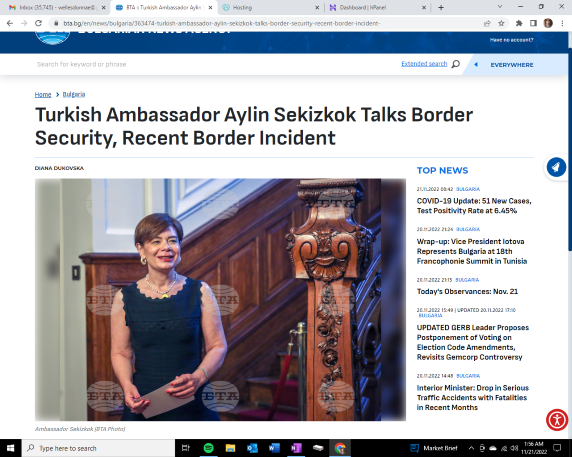The height and width of the screenshot is (457, 572).
Task: Bookmark this page with the star icon
Action: (x=501, y=23)
